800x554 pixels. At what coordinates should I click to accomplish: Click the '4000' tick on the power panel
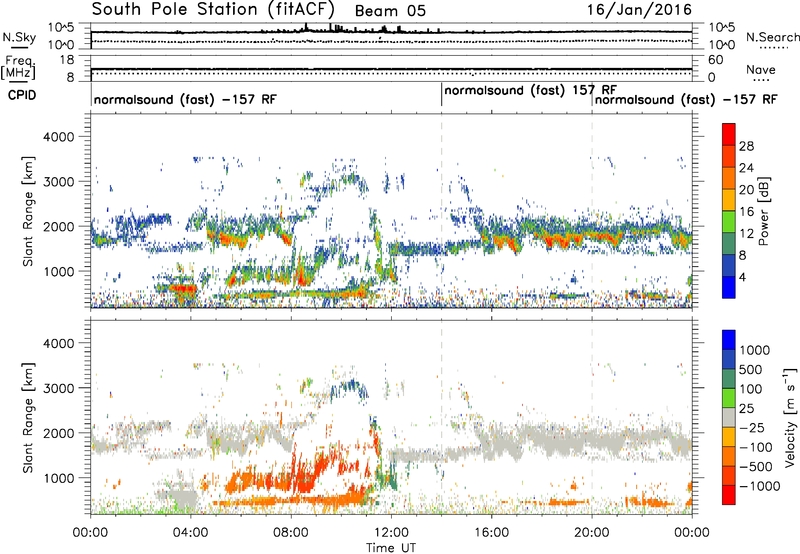(x=58, y=137)
